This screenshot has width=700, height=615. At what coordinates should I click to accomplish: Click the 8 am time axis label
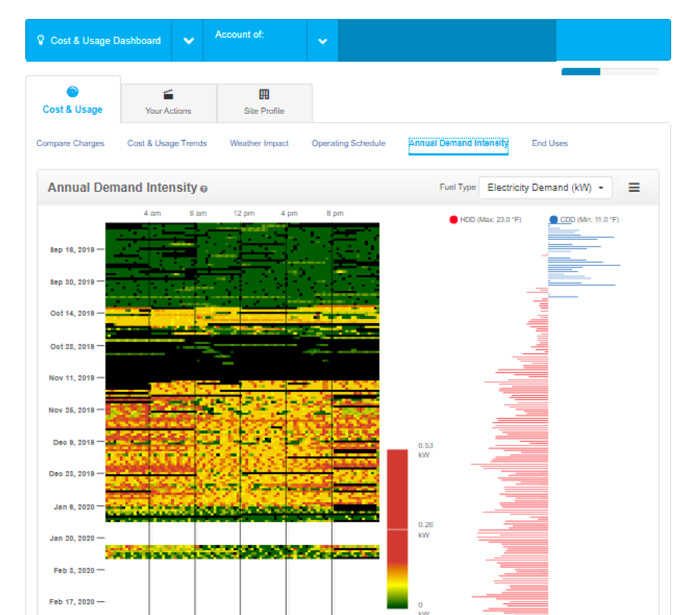pos(198,213)
